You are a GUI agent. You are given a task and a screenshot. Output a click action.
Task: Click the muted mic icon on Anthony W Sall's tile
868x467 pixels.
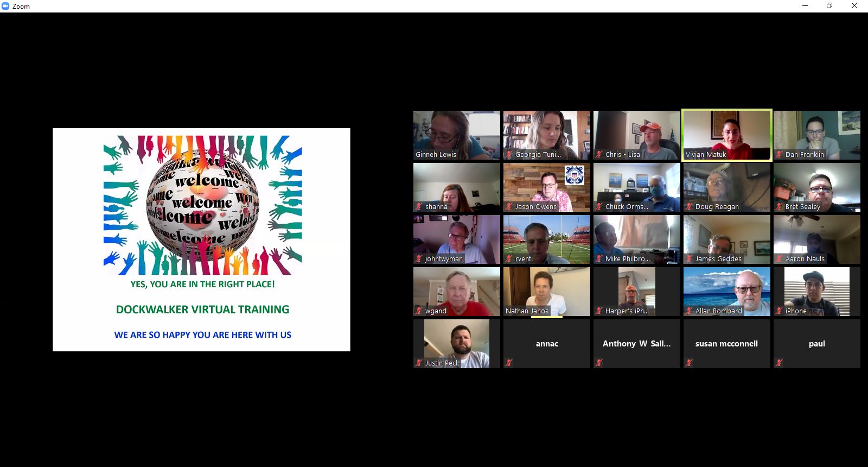tap(599, 363)
